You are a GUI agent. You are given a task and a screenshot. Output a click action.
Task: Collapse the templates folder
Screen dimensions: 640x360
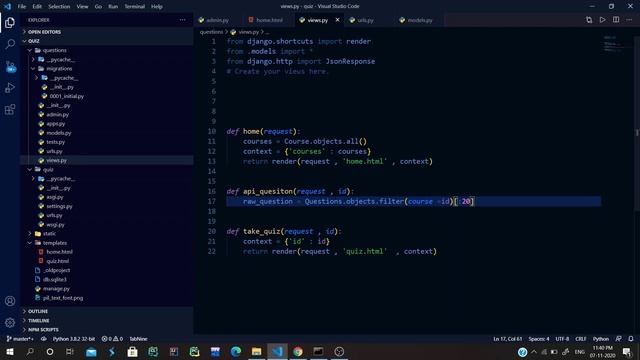pos(107,243)
